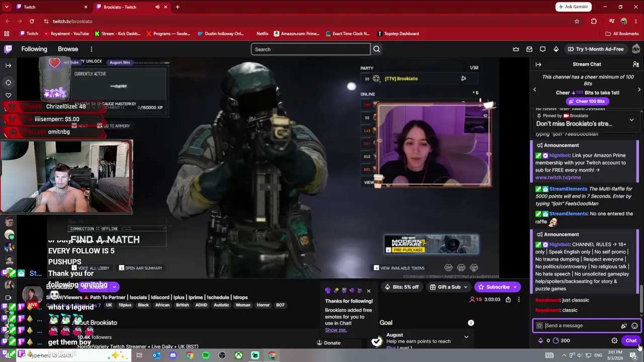Screen dimensions: 644x362
Task: Share the stream via share icon
Action: (x=508, y=300)
